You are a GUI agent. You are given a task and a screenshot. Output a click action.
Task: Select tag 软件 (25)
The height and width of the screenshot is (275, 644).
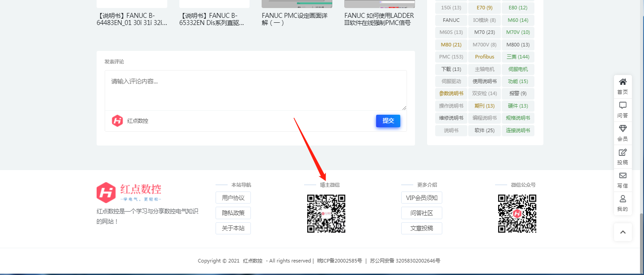tap(485, 130)
